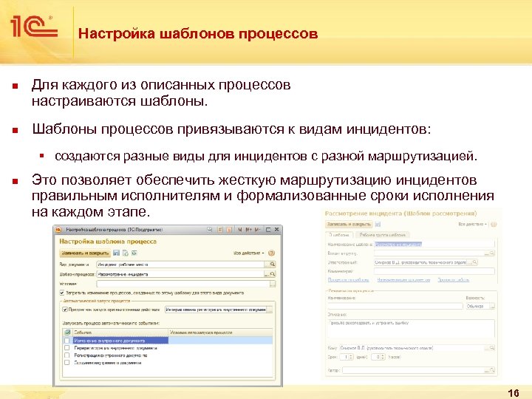
Task: Click 'Условие автозапуска процесса' column header
Action: pos(220,332)
